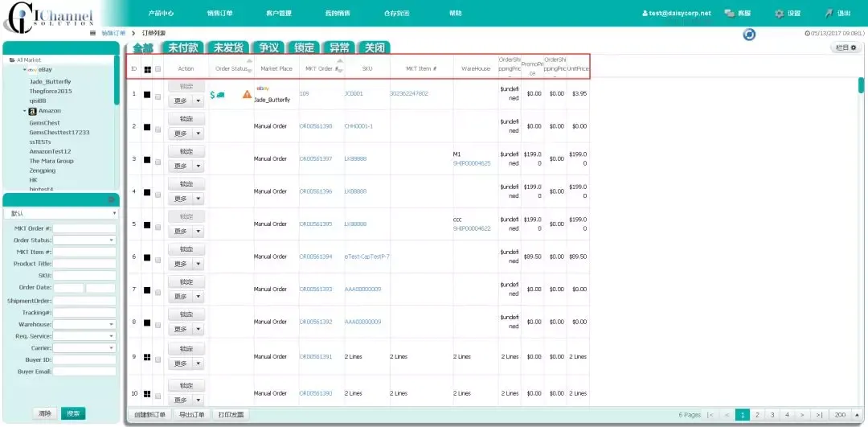Tick the checkbox for order OR00561394

pyautogui.click(x=158, y=261)
